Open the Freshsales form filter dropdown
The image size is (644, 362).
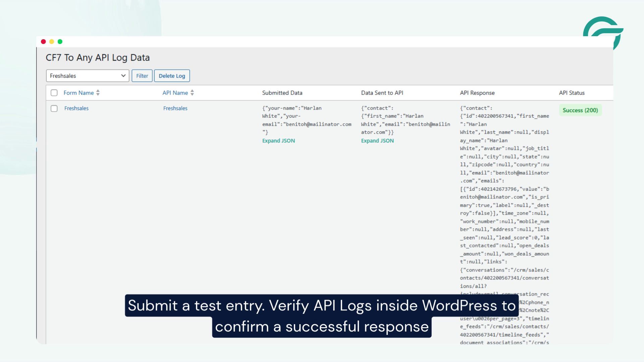[x=88, y=76]
